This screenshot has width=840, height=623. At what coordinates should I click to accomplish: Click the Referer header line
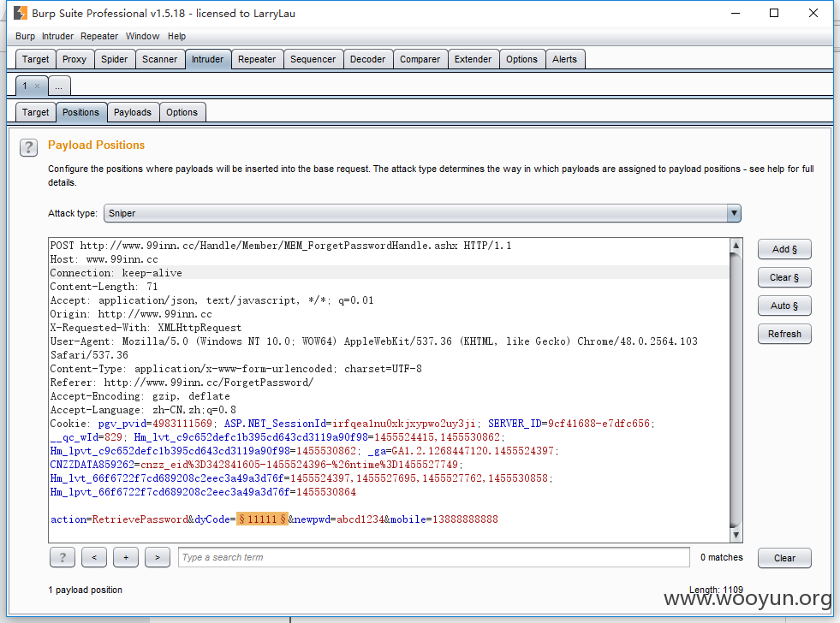[182, 383]
